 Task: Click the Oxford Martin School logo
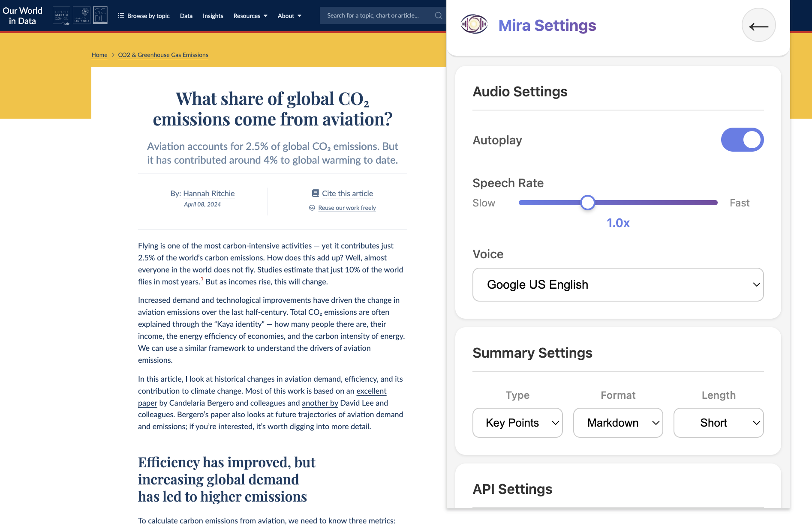[x=61, y=16]
